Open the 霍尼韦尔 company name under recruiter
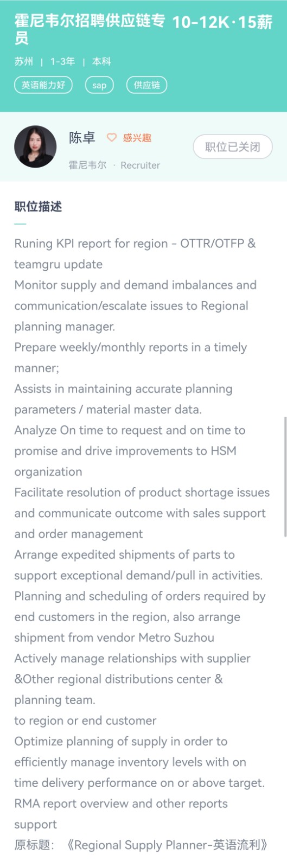This screenshot has height=868, width=287. click(x=87, y=165)
